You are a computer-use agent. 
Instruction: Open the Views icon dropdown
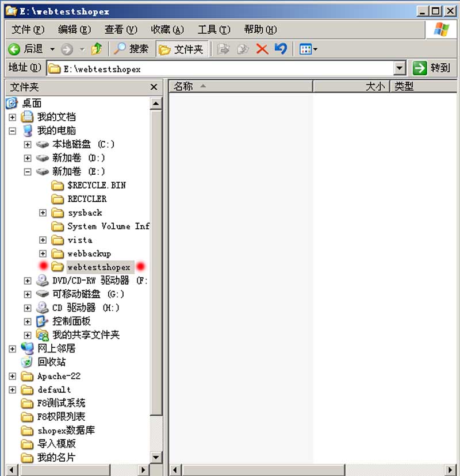click(x=308, y=49)
